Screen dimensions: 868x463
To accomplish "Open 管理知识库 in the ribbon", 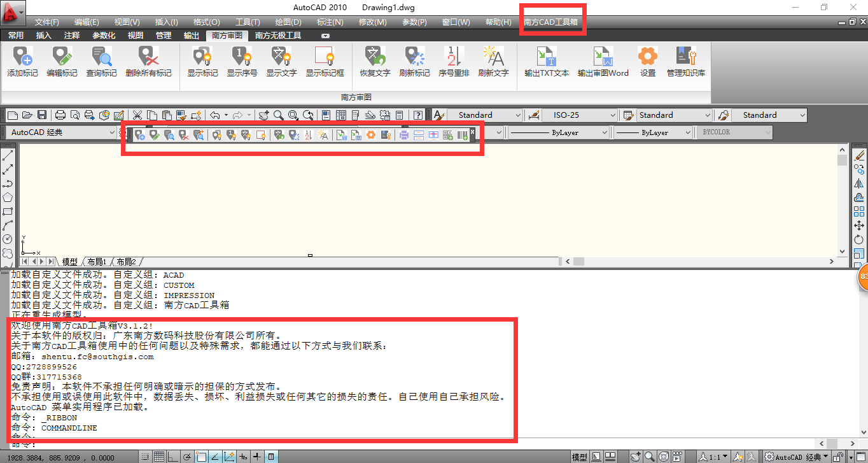I will (686, 61).
